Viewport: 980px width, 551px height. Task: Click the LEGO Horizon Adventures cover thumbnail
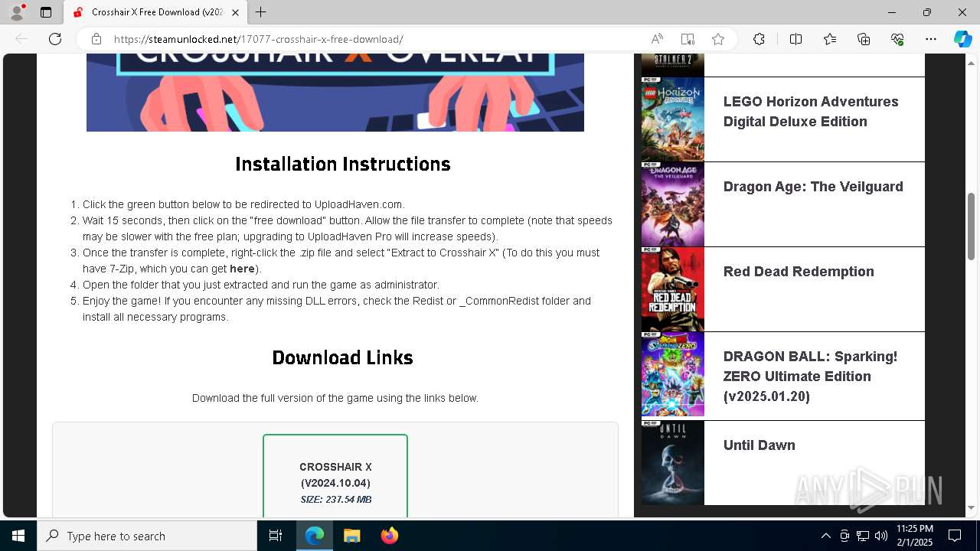point(673,119)
